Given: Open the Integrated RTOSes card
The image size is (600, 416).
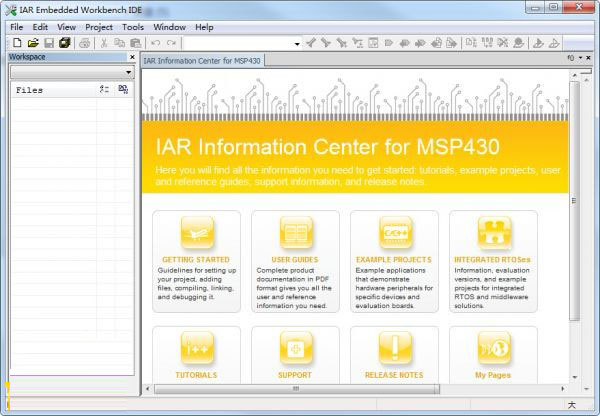Looking at the screenshot, I should [493, 261].
